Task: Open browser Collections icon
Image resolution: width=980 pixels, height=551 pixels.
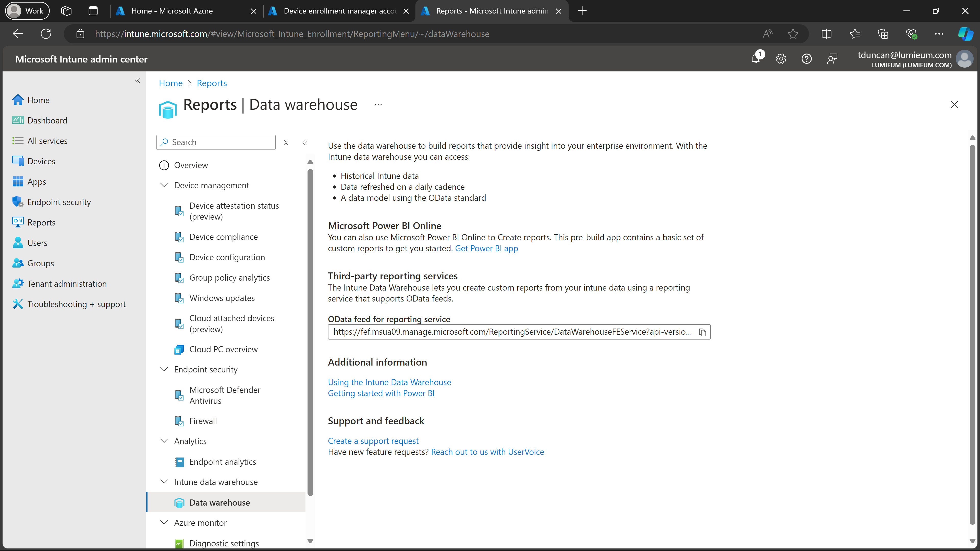Action: point(883,34)
